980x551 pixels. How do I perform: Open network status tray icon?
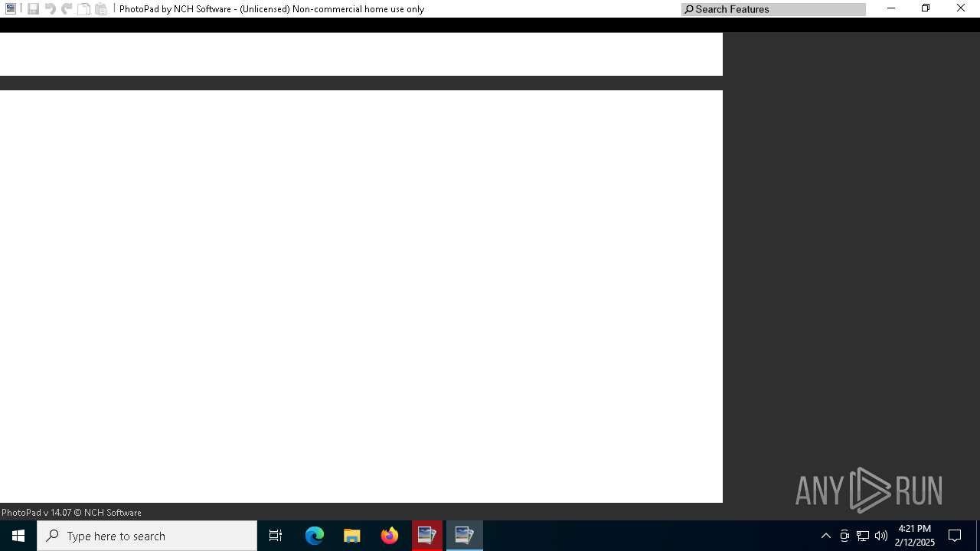point(863,536)
